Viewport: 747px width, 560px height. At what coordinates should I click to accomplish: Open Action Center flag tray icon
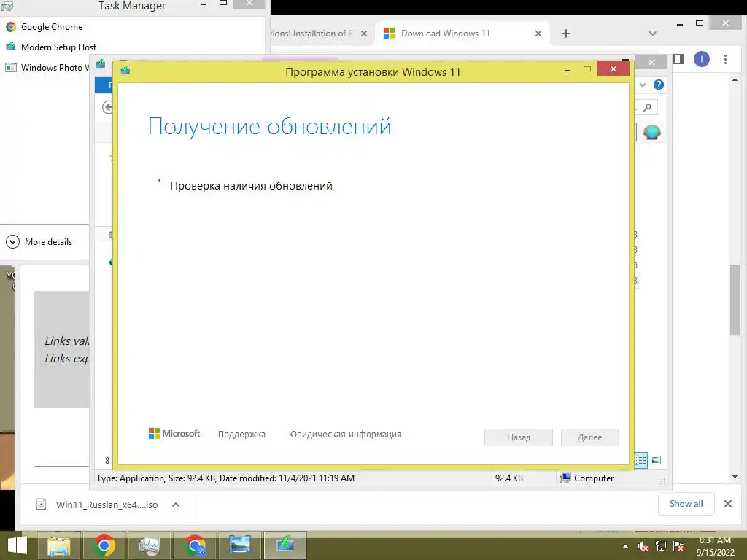(x=678, y=547)
